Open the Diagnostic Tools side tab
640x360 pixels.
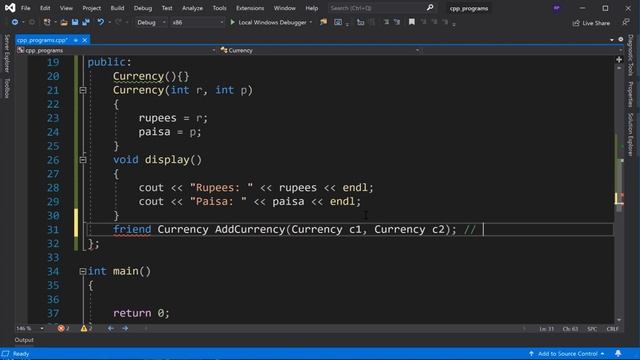tap(631, 55)
